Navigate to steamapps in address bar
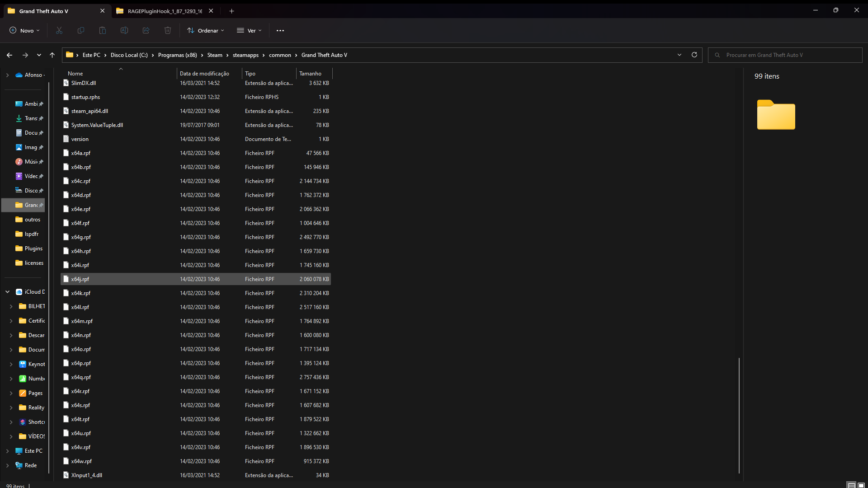868x488 pixels. [x=245, y=55]
